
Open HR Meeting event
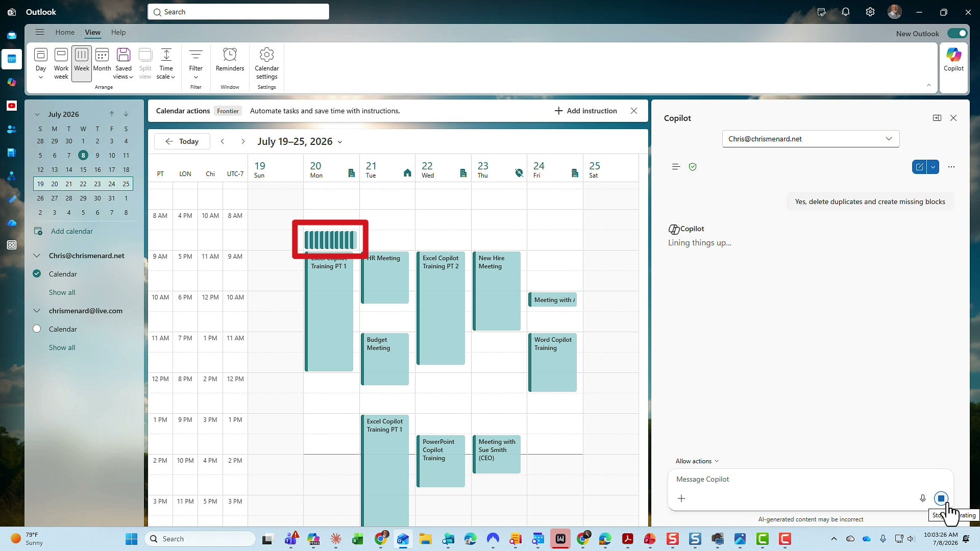(x=386, y=277)
